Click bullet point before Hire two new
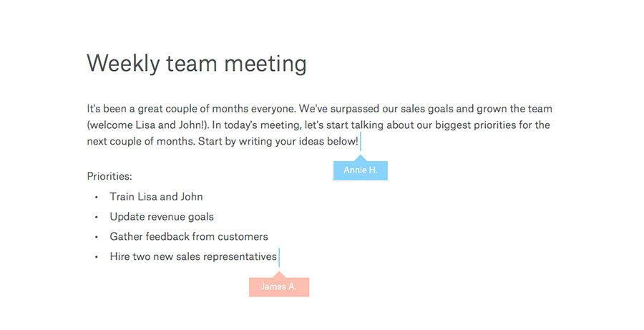 [97, 257]
